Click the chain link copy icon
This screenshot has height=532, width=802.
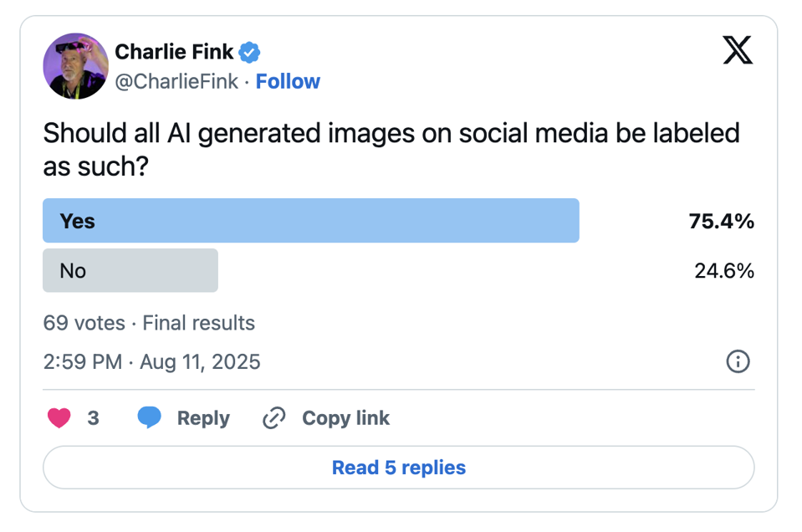pos(274,418)
